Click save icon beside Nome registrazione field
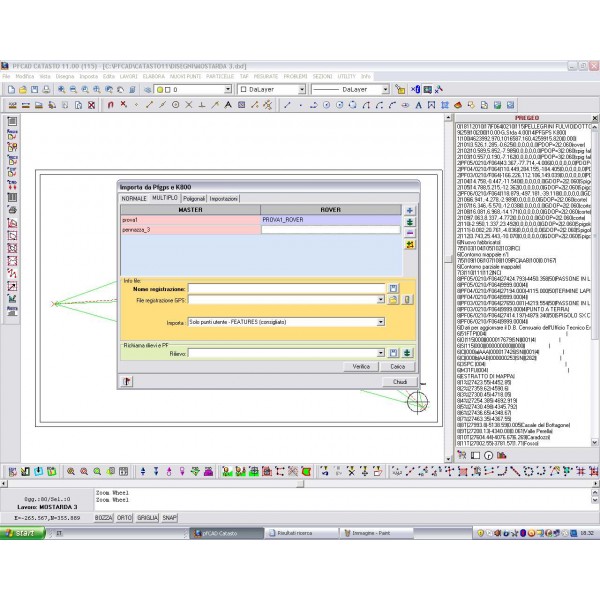 tap(394, 288)
